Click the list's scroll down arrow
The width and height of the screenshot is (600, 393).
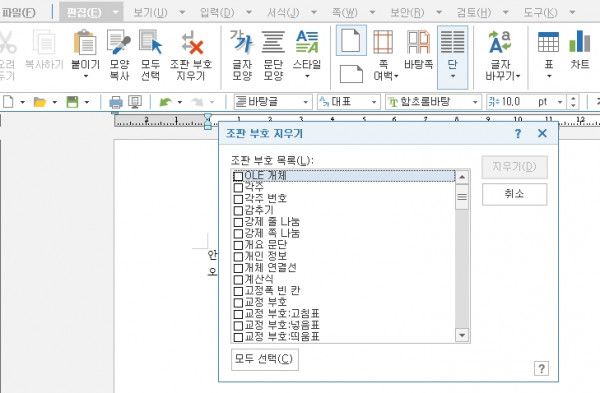point(462,335)
